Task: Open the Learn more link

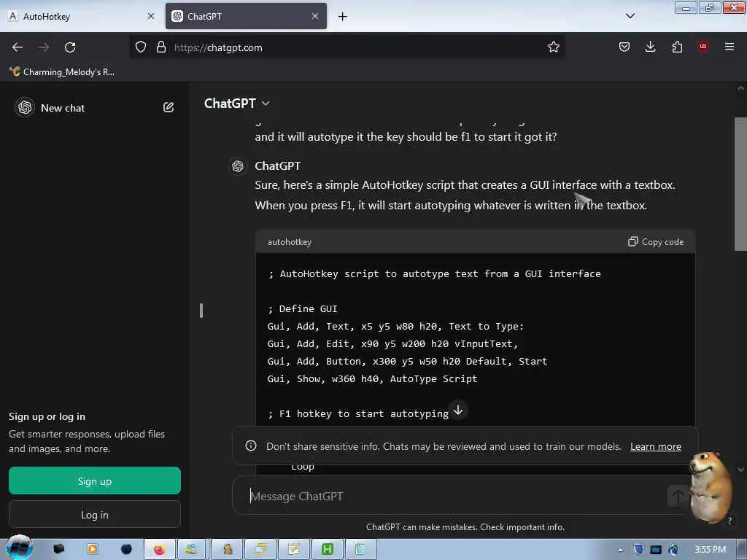Action: click(656, 447)
